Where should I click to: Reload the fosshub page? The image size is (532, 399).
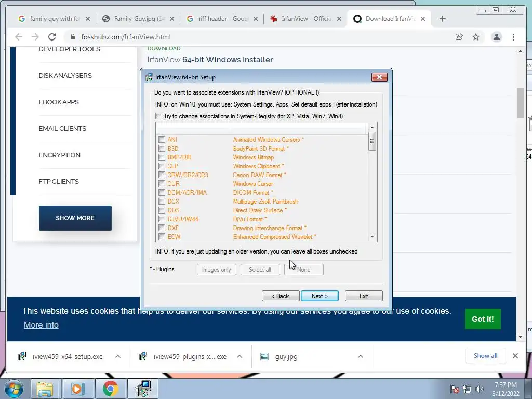[52, 37]
